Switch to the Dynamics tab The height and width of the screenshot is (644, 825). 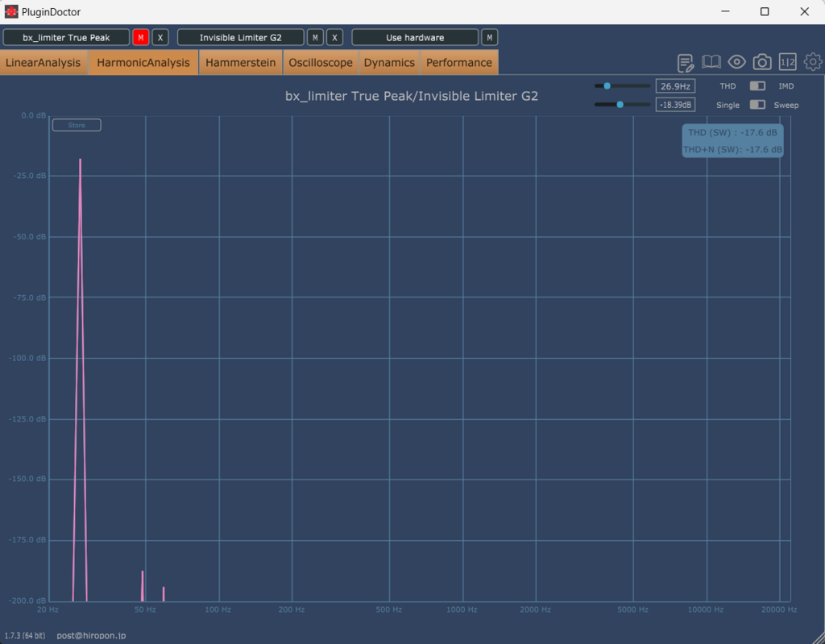pos(389,63)
